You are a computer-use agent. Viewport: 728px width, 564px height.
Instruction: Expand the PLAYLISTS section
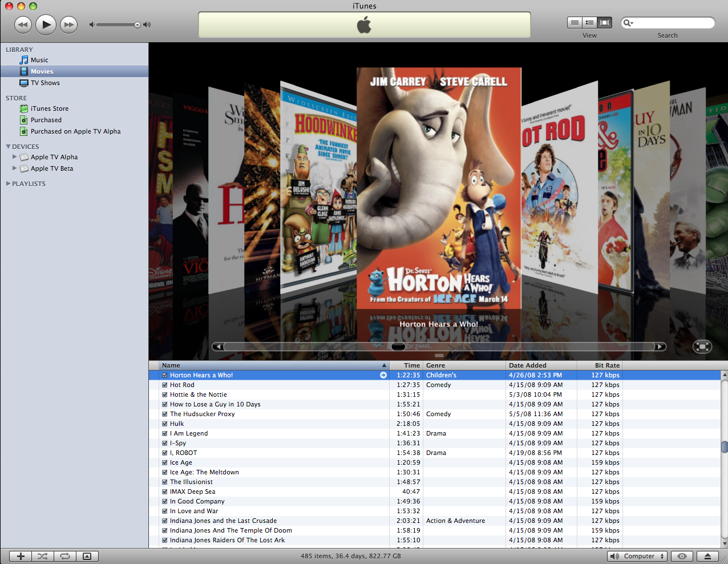8,184
